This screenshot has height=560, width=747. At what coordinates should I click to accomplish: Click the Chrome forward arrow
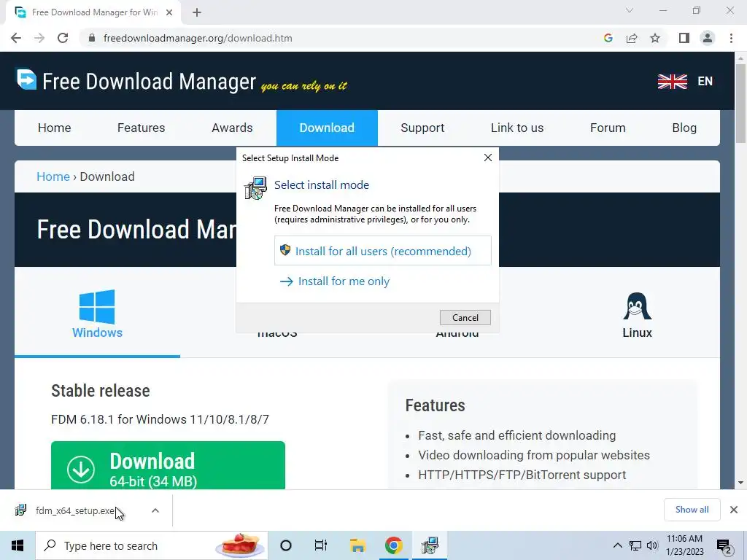tap(39, 38)
